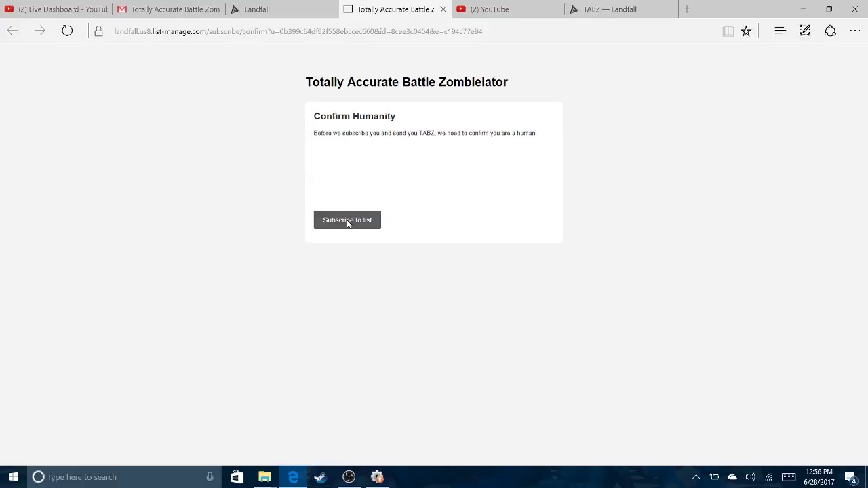Screen dimensions: 868x488
Task: Open OneDrive cloud tray icon
Action: tap(732, 476)
